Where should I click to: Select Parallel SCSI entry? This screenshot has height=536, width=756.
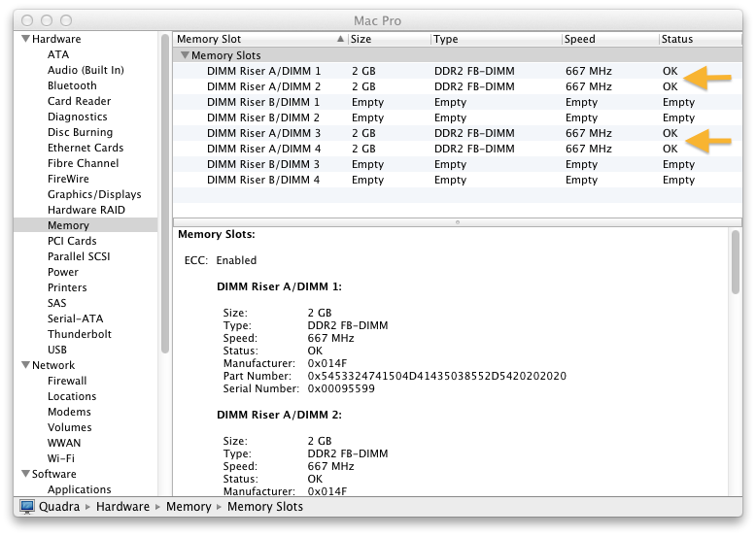pos(79,256)
